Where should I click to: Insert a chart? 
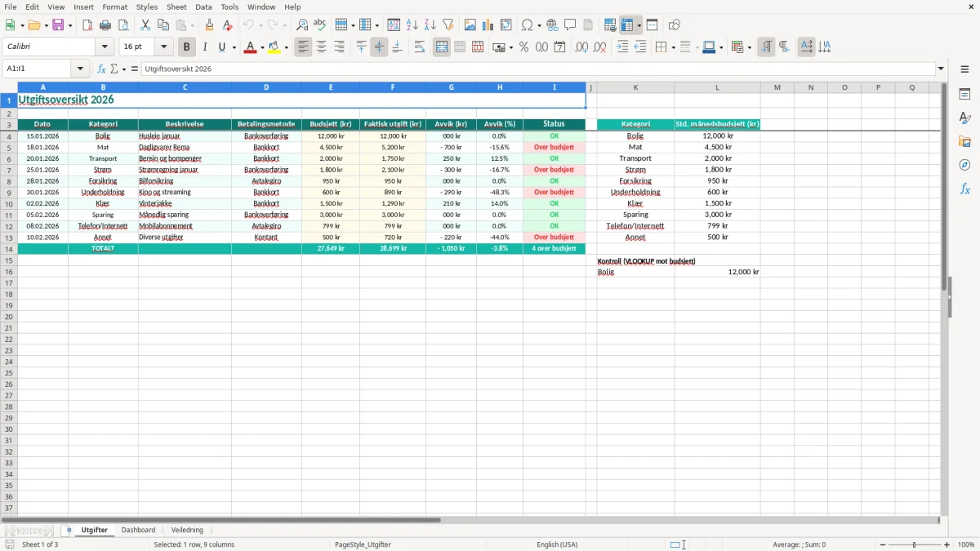(488, 25)
